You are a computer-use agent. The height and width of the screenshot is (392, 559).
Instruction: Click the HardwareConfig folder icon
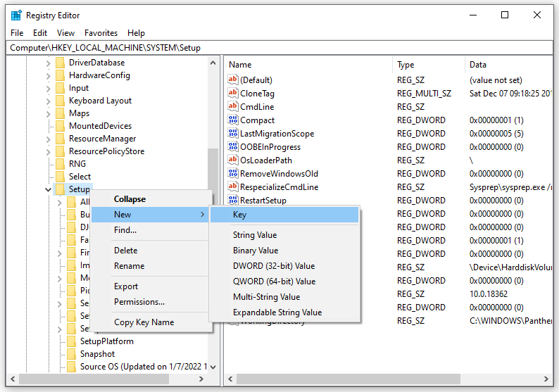(x=61, y=75)
